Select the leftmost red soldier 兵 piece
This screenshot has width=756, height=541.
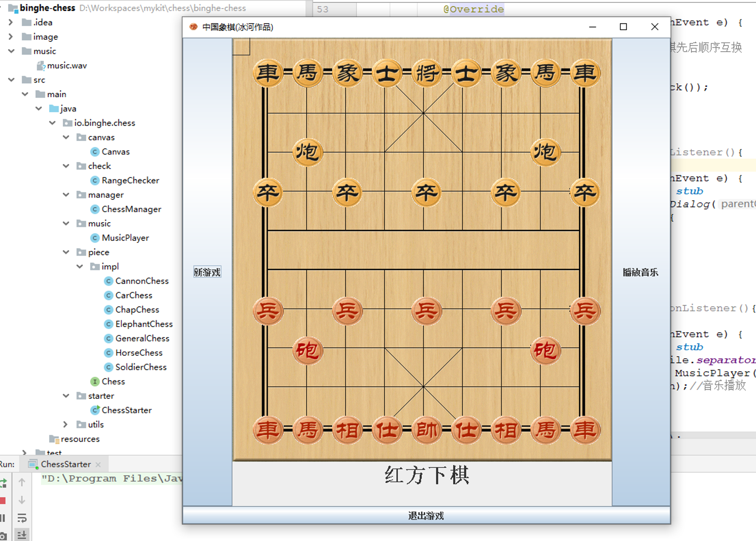point(268,311)
